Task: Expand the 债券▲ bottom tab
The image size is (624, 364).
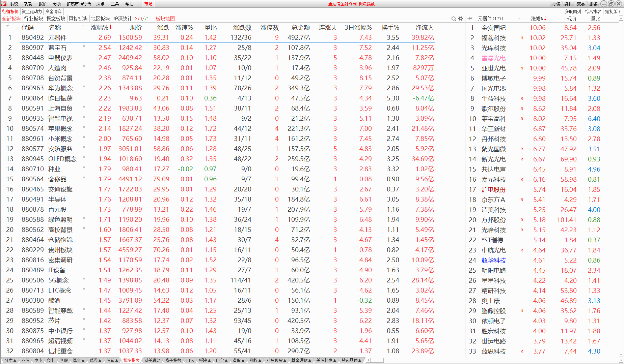Action: tap(96, 360)
